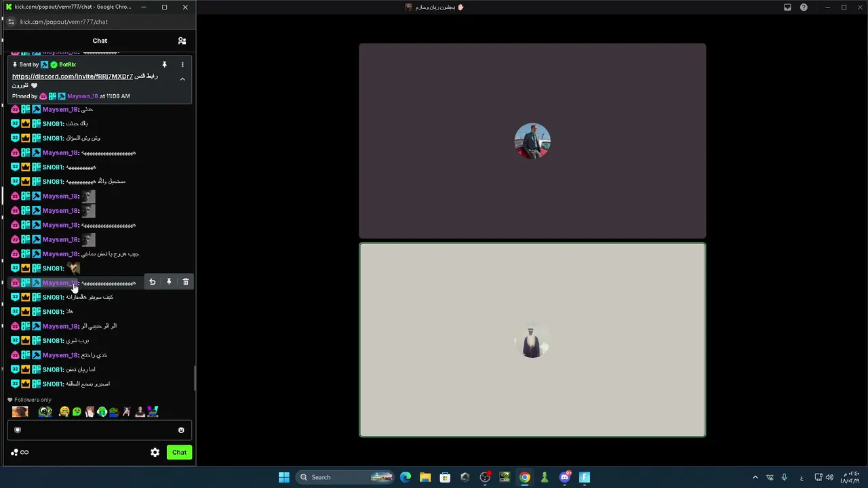
Task: Insert the man in black shirt emote
Action: 140,411
